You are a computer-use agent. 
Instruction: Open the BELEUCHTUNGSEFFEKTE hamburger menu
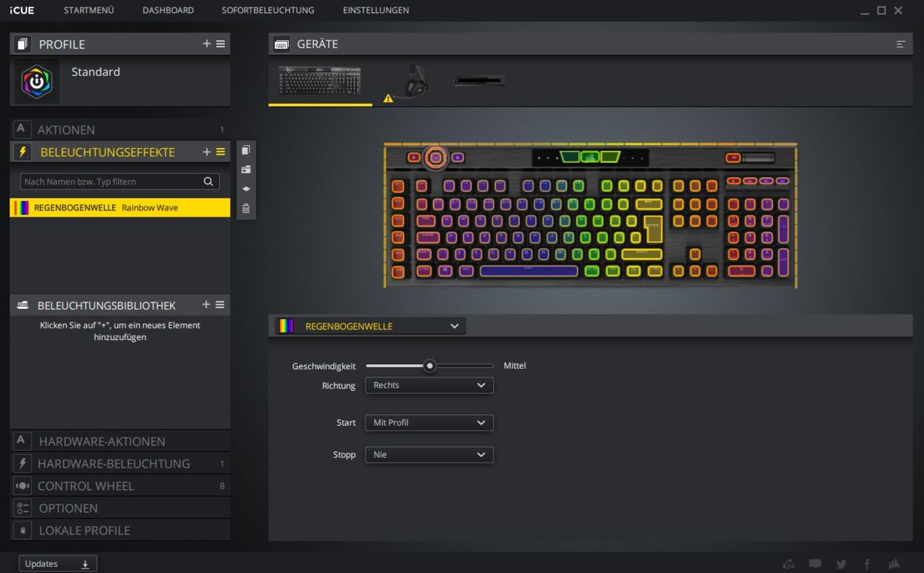(220, 151)
